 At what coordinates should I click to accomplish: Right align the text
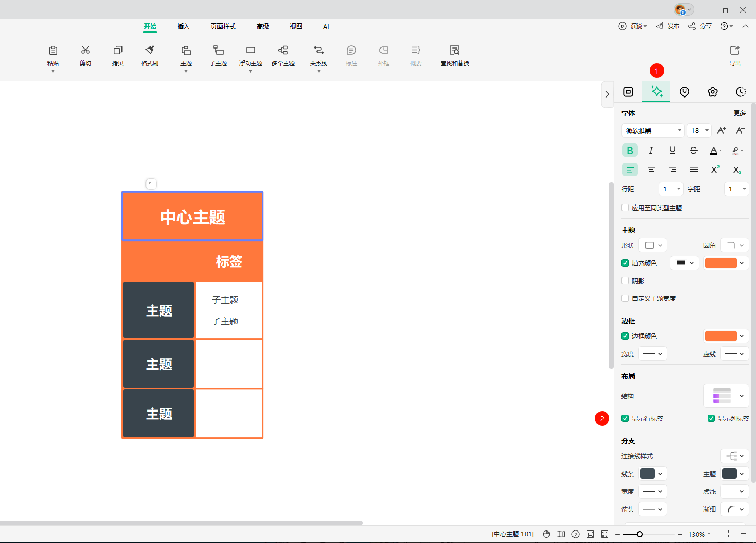673,170
